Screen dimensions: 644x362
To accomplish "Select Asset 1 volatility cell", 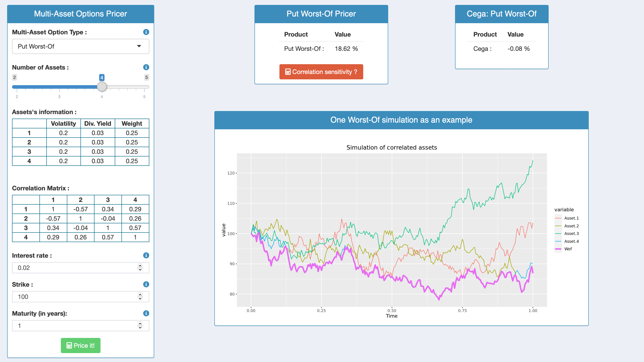I will point(63,133).
